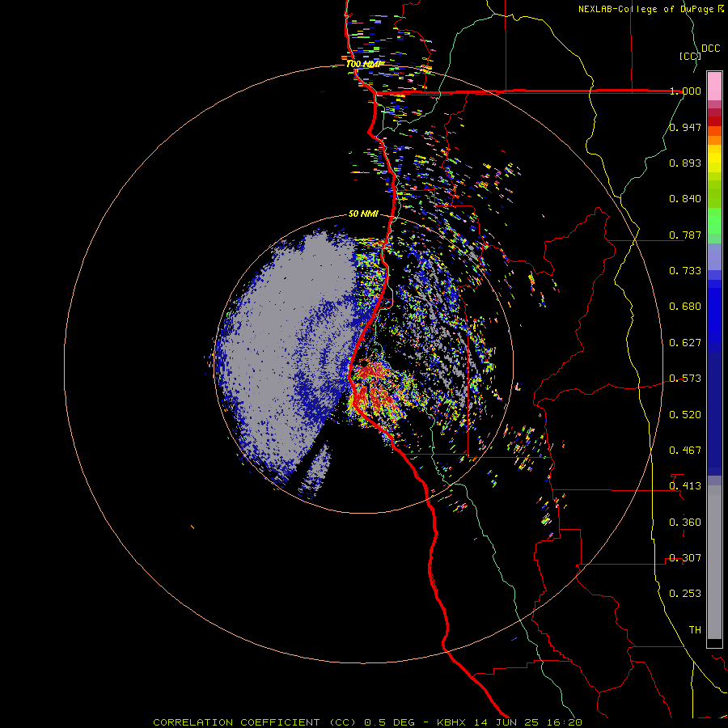Pick the dark red color bar segment
The height and width of the screenshot is (728, 728).
coord(714,121)
